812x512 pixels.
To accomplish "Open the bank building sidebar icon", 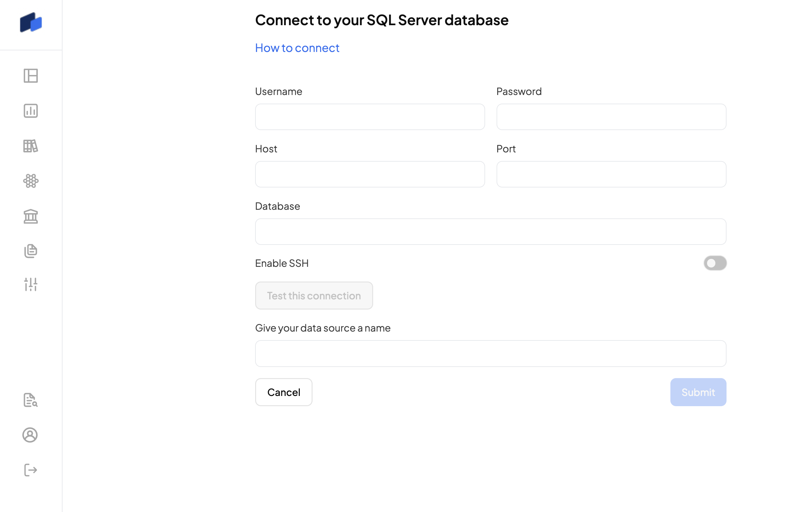I will [x=31, y=216].
